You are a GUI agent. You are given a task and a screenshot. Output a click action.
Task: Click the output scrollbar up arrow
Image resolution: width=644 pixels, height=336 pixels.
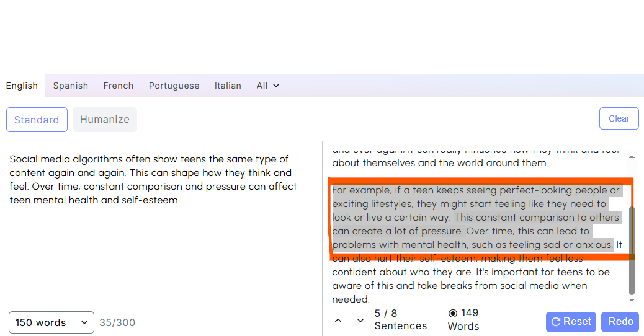tap(632, 157)
